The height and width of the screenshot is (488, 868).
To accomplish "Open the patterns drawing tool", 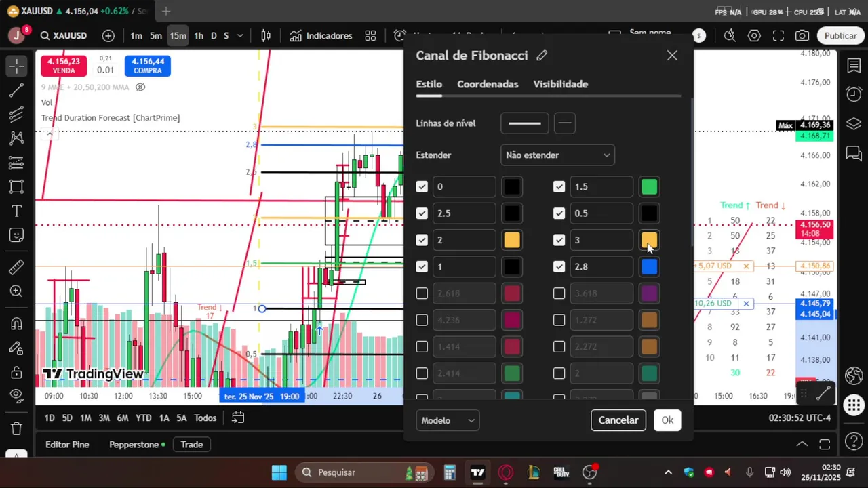I will [x=16, y=138].
